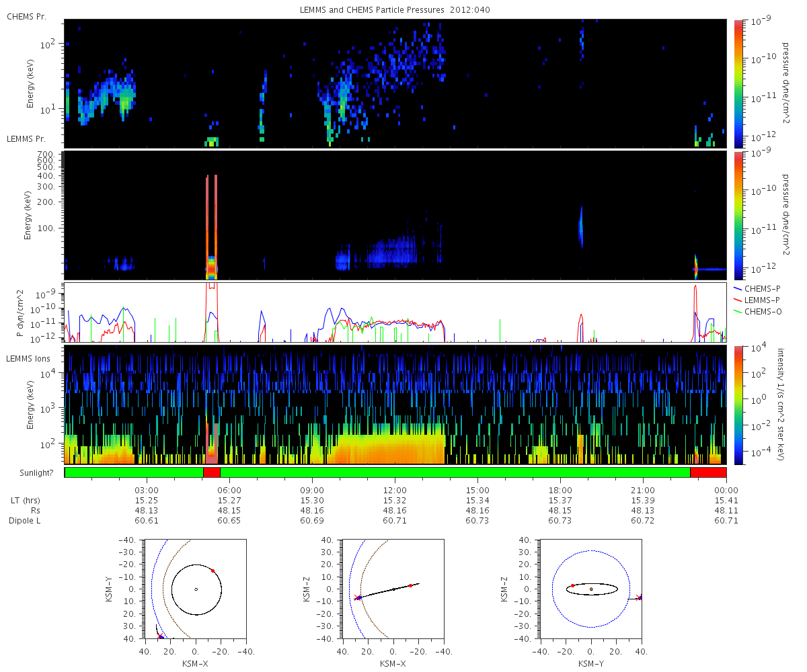Click the 21:00 time axis label
The height and width of the screenshot is (672, 807).
[643, 490]
